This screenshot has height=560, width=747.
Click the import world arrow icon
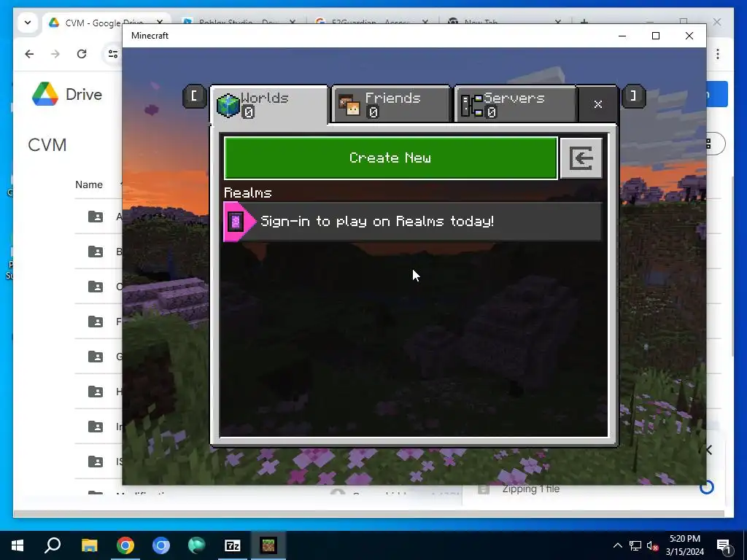[581, 158]
